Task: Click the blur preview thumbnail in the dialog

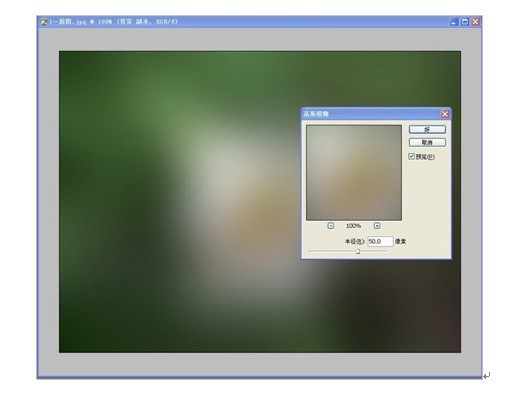Action: coord(354,173)
